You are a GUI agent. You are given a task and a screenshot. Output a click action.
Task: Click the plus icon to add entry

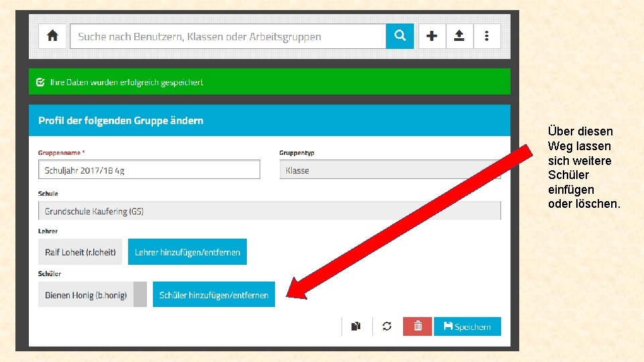[432, 36]
